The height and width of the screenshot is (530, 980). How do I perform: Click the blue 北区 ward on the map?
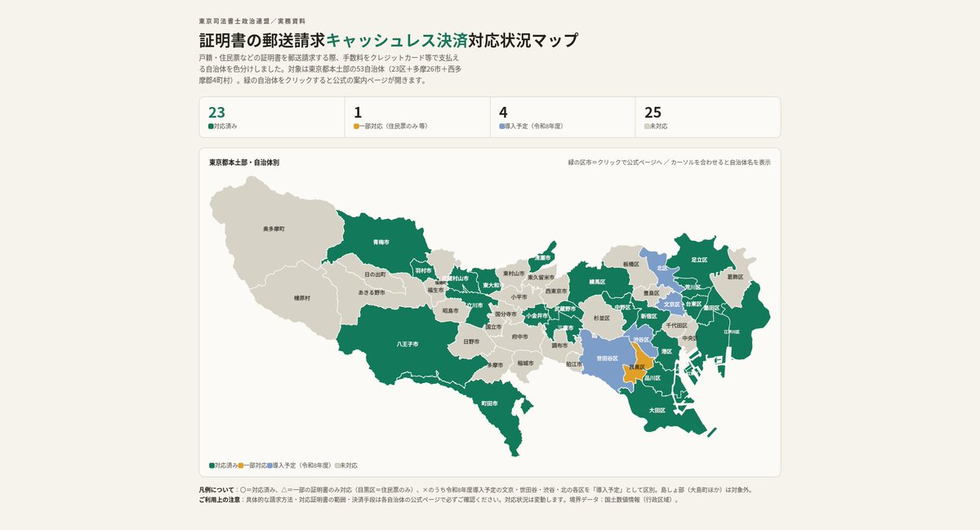click(661, 268)
